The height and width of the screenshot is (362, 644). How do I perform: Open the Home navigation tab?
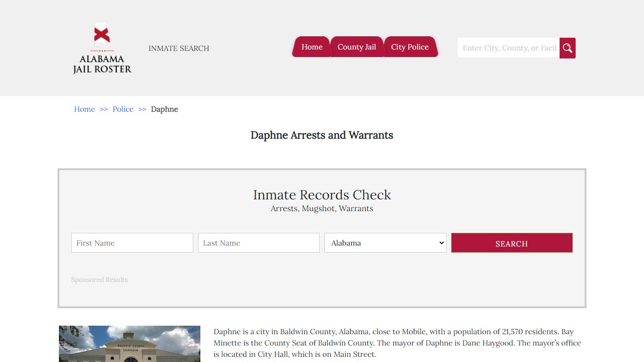pos(312,47)
